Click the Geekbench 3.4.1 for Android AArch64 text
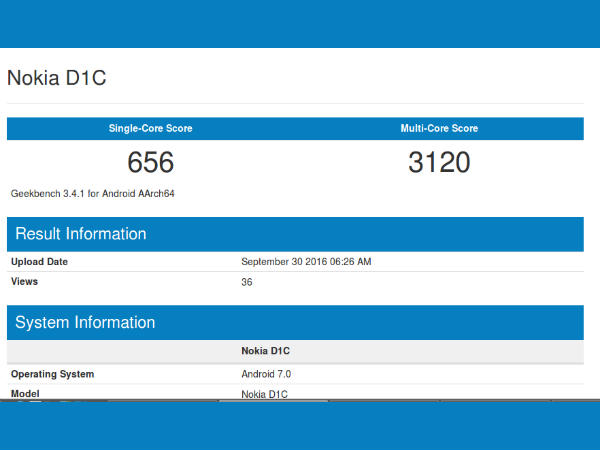The height and width of the screenshot is (450, 600). (x=85, y=192)
